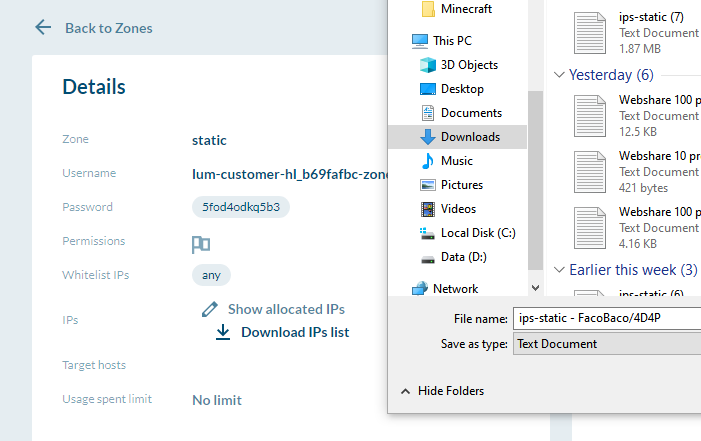Open Desktop in the navigation pane
This screenshot has width=701, height=441.
point(462,89)
